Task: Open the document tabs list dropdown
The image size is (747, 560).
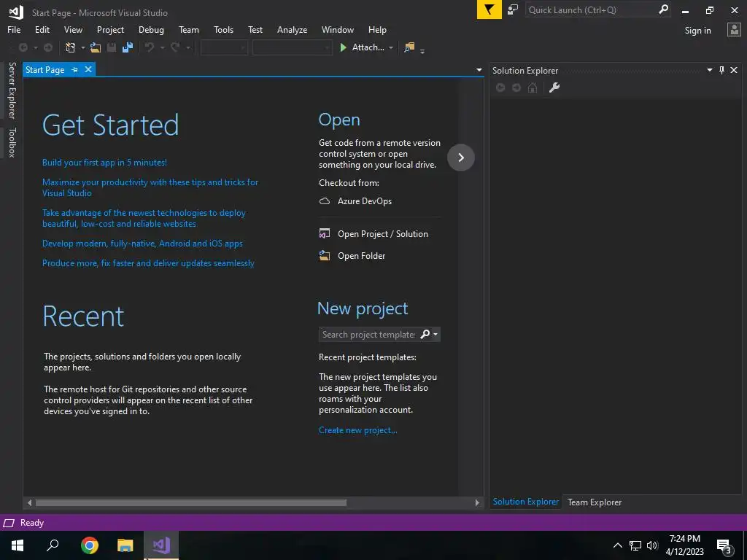Action: tap(479, 70)
